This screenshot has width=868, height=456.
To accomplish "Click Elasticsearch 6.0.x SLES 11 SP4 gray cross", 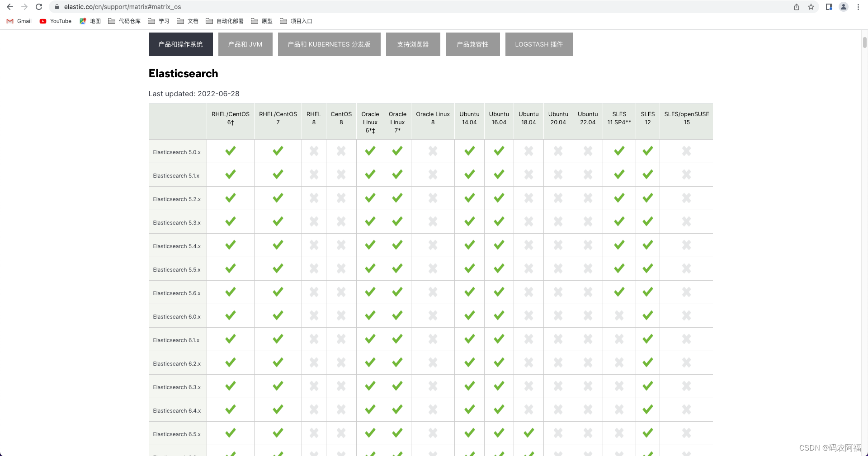I will tap(619, 315).
